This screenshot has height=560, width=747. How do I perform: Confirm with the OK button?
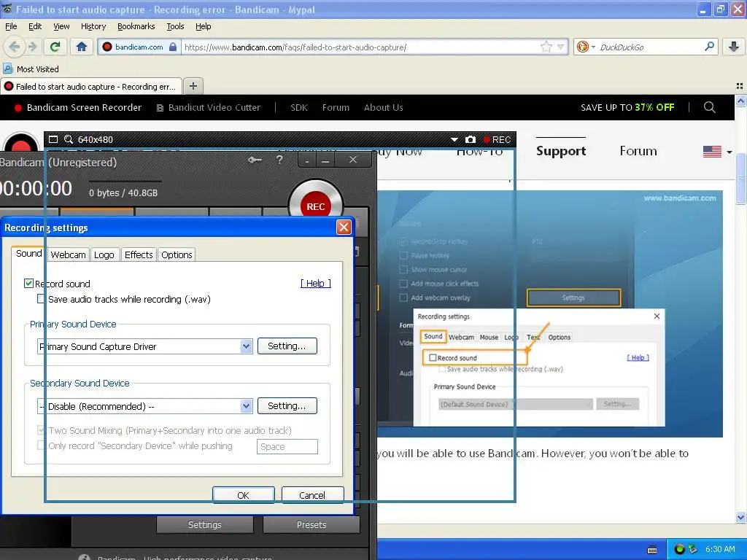pyautogui.click(x=243, y=495)
